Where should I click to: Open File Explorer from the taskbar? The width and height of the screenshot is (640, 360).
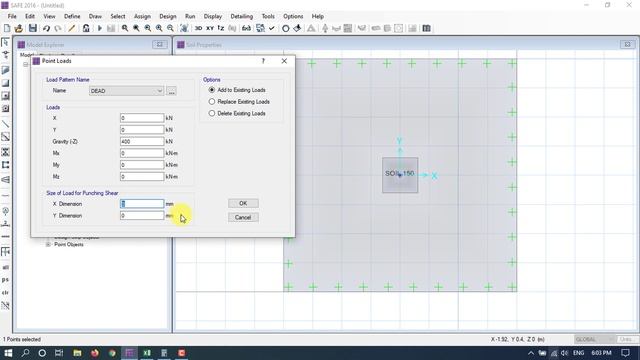77,353
